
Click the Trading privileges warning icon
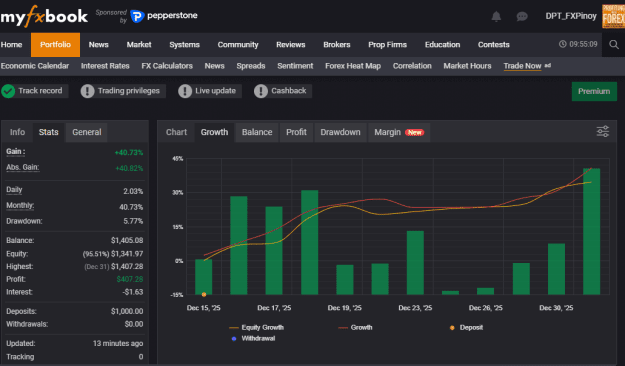pos(87,91)
